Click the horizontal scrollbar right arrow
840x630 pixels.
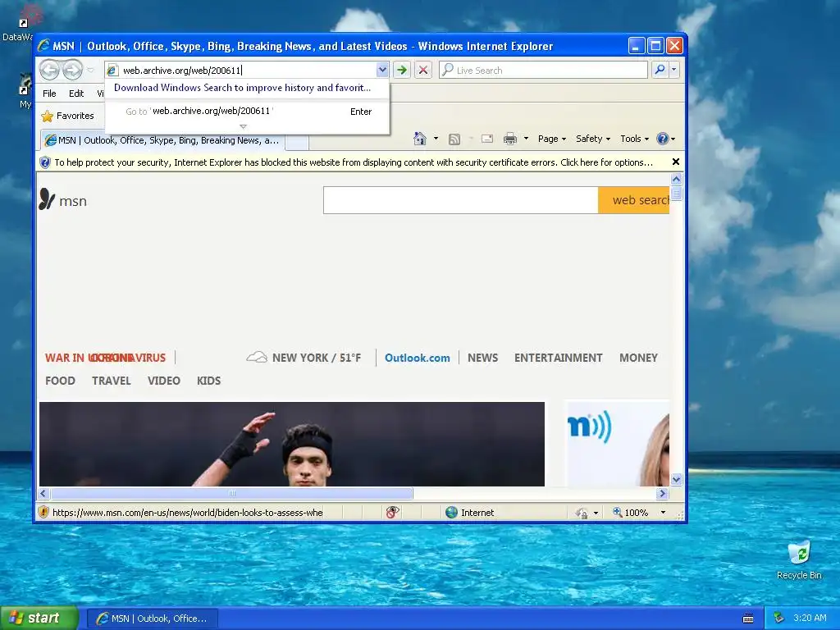point(663,493)
